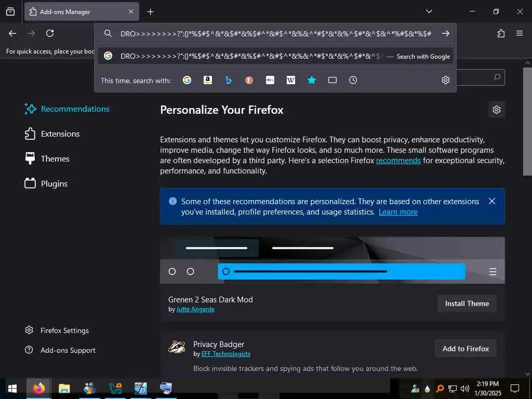
Task: Open the Windows Start menu
Action: pos(12,389)
